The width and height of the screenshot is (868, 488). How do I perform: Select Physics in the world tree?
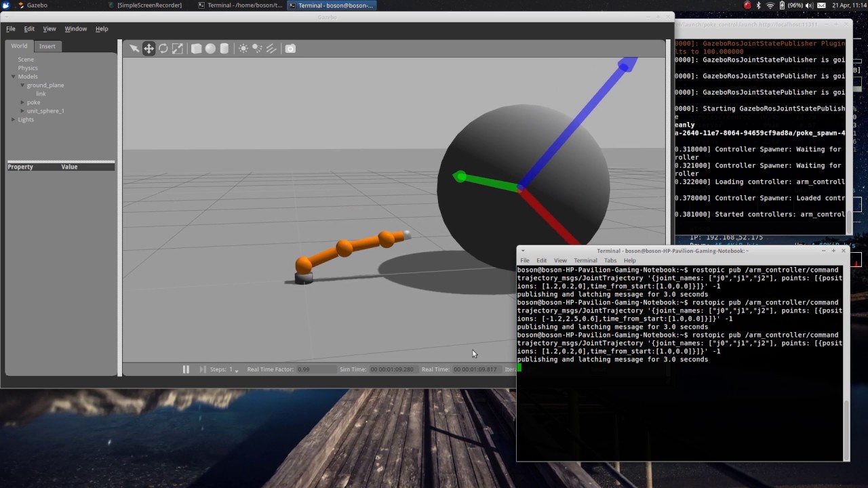click(28, 68)
